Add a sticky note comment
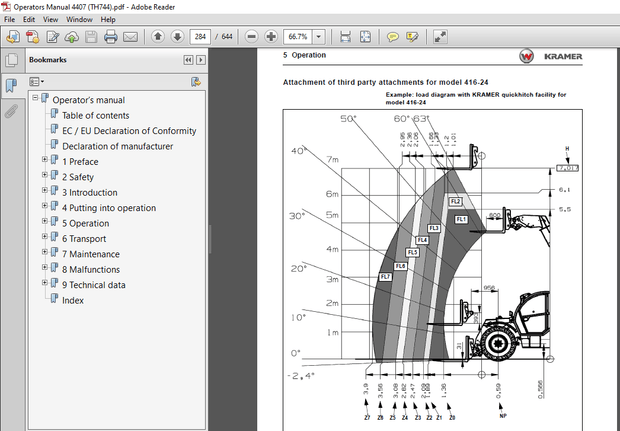This screenshot has width=620, height=431. 393,37
